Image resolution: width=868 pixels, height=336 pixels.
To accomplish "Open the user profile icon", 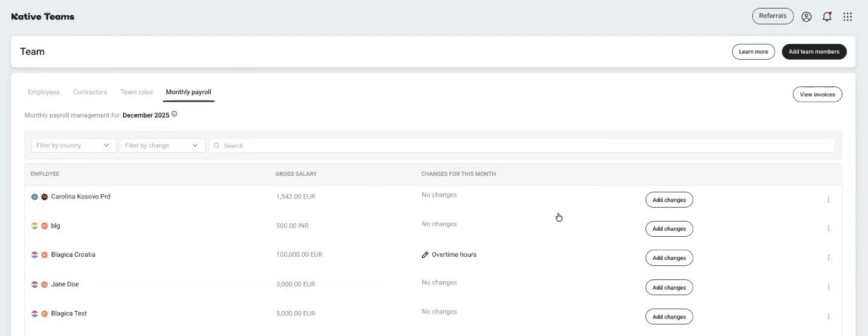I will [806, 17].
